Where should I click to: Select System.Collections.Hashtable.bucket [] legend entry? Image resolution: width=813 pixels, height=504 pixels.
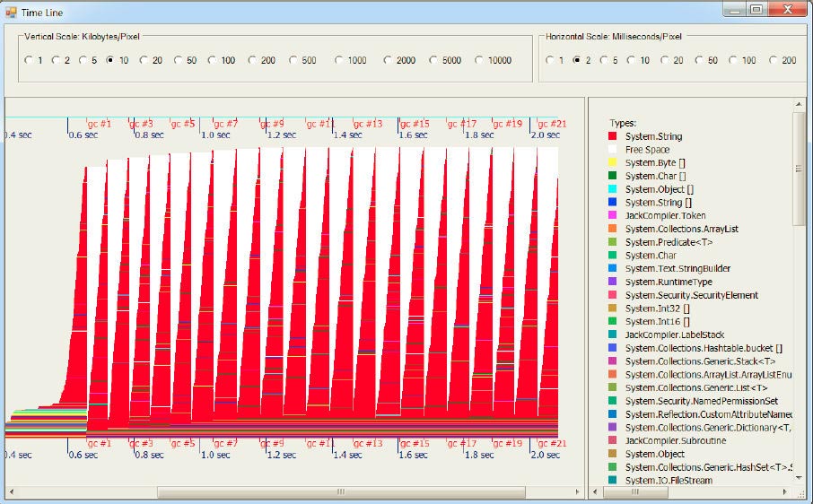[704, 348]
